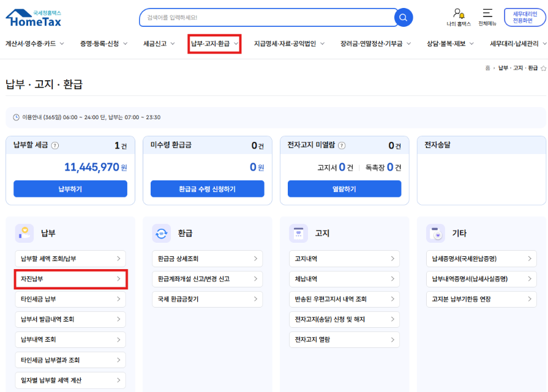This screenshot has height=392, width=548.
Task: Click the blue search magnifier button
Action: click(403, 18)
